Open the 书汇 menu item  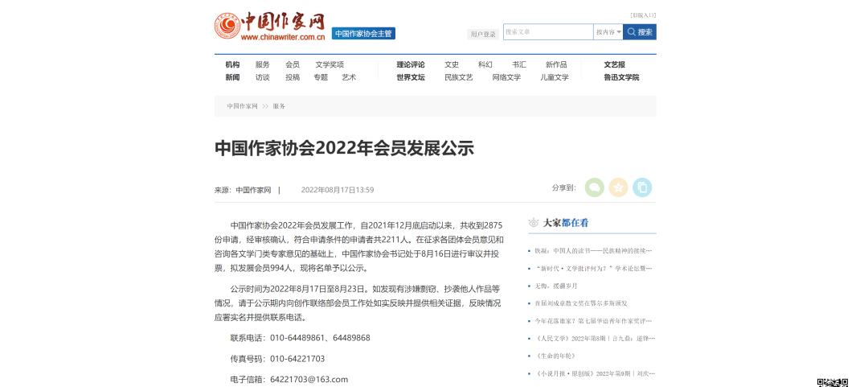pyautogui.click(x=519, y=64)
